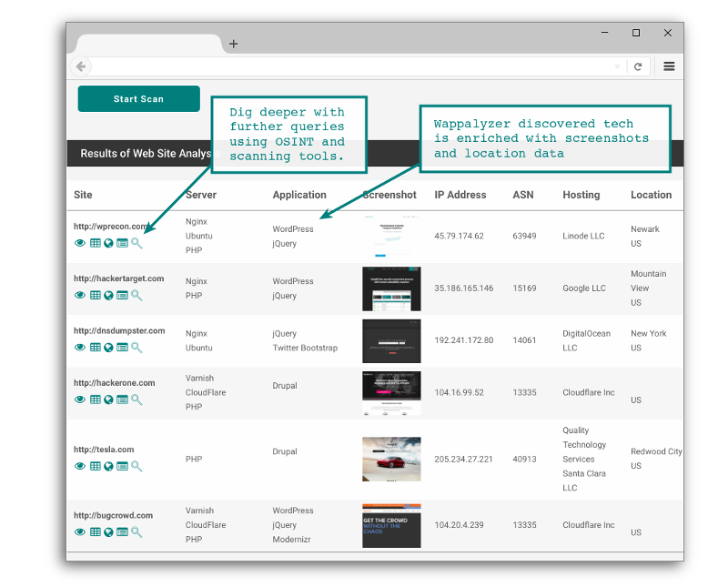Open the table grid icon for hackerone.com
728x587 pixels.
point(96,400)
